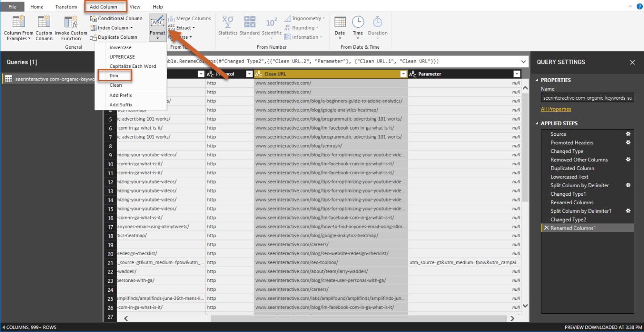This screenshot has height=332, width=644.
Task: Open the All Properties link
Action: click(x=556, y=109)
